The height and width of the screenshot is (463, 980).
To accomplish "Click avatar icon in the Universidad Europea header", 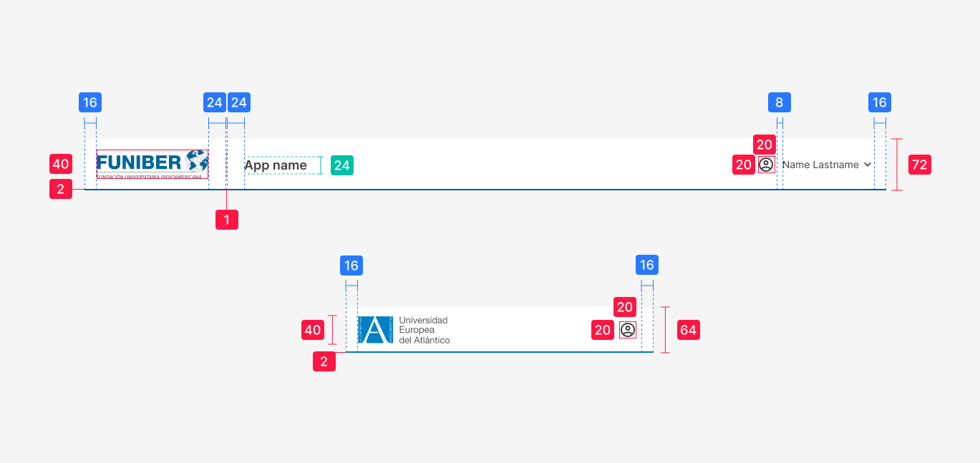I will [628, 330].
